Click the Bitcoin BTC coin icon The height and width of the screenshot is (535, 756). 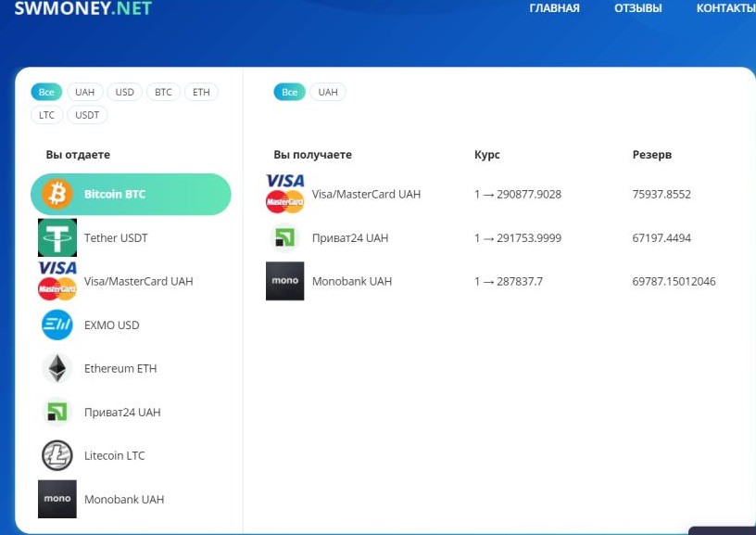click(57, 194)
